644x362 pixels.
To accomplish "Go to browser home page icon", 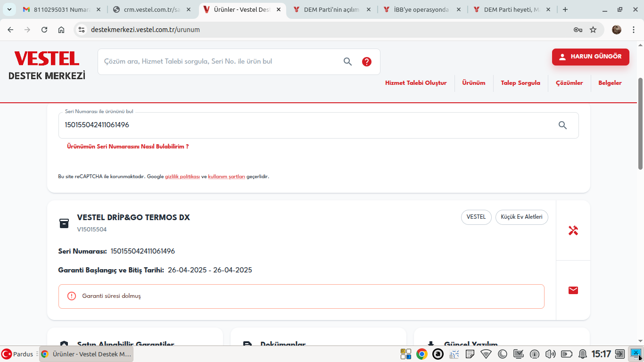I will [61, 30].
